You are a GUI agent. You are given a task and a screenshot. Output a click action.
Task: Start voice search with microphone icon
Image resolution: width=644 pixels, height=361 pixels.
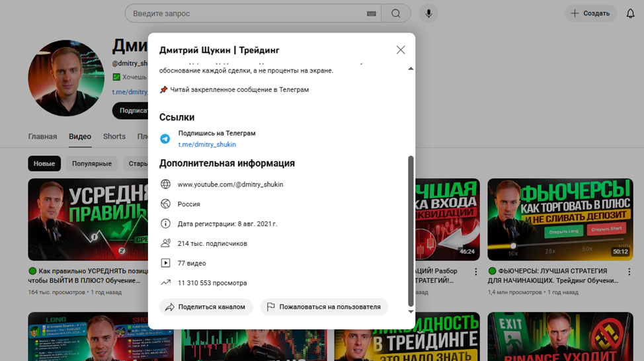point(428,13)
